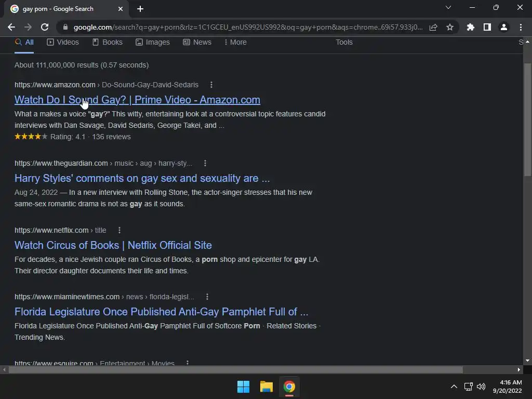The height and width of the screenshot is (399, 532).
Task: Click the scroll up arrow
Action: [528, 42]
